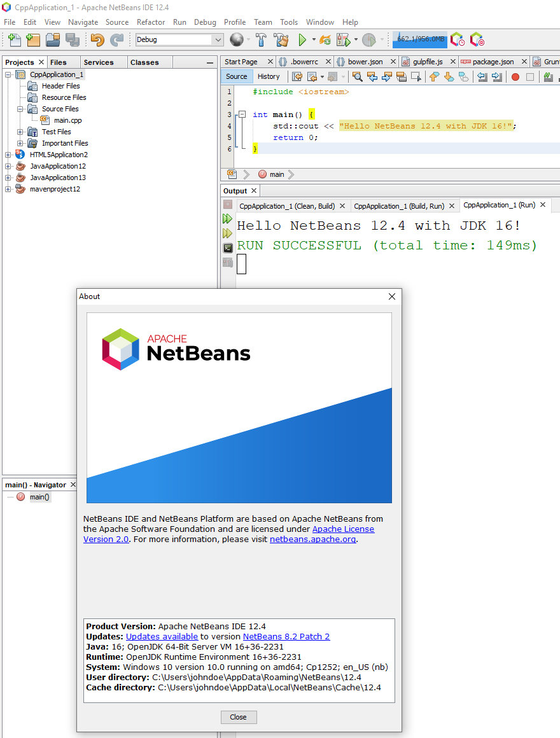Select main() in the Navigator
Image resolution: width=560 pixels, height=738 pixels.
pyautogui.click(x=39, y=497)
